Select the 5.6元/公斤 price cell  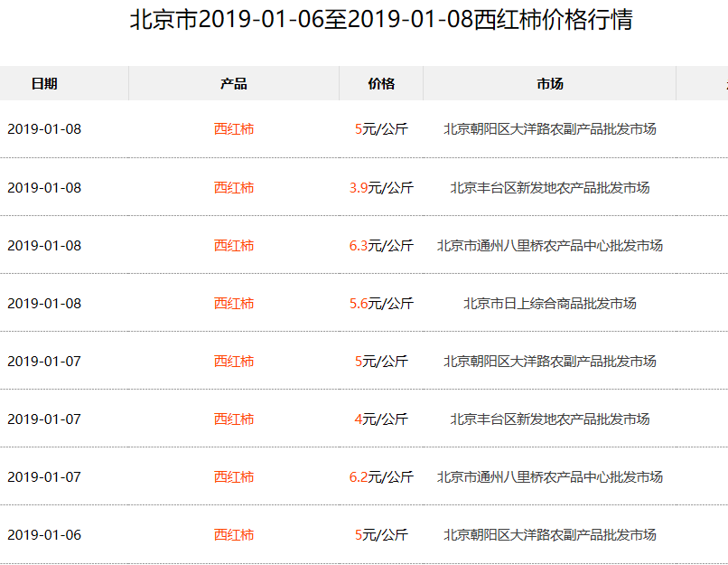(x=381, y=304)
